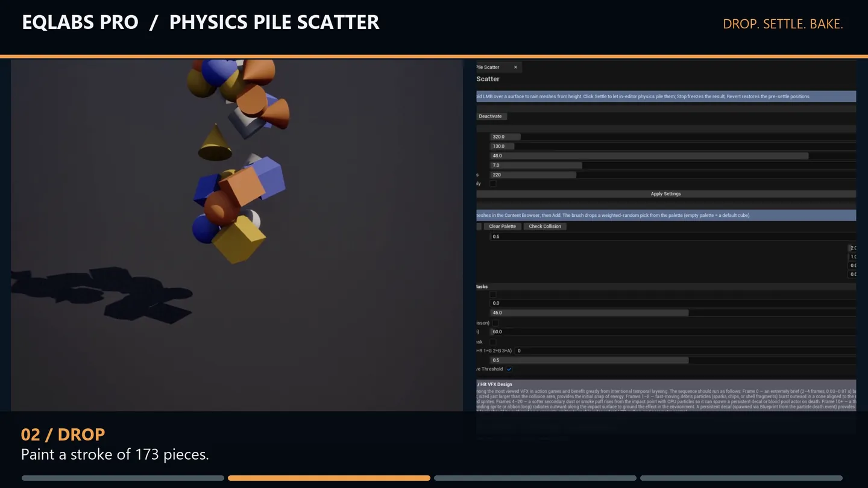Click the 7.0 value slider
This screenshot has width=868, height=488.
point(673,165)
